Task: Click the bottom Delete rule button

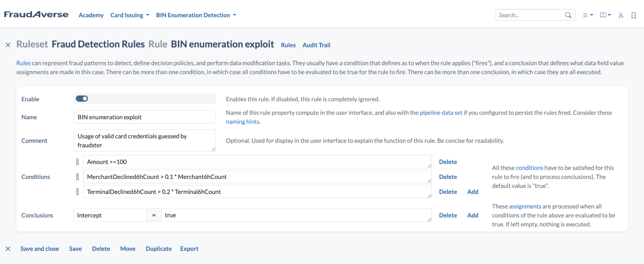Action: [101, 249]
